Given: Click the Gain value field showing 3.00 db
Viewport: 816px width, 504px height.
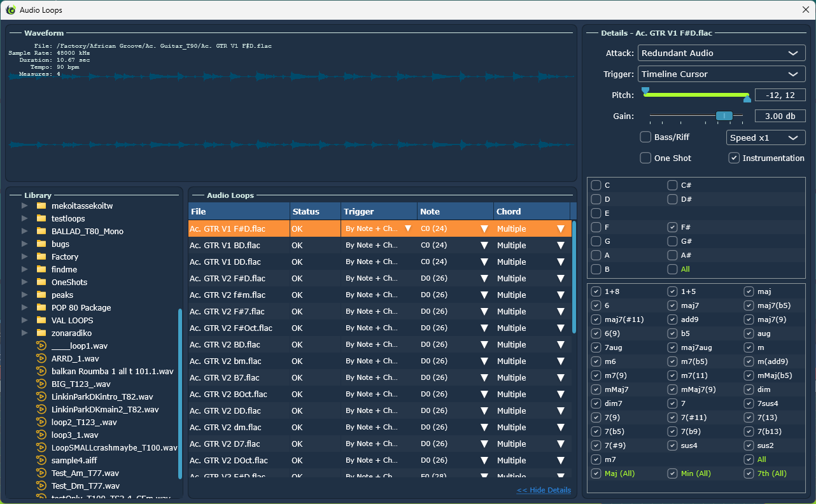Looking at the screenshot, I should [x=780, y=116].
